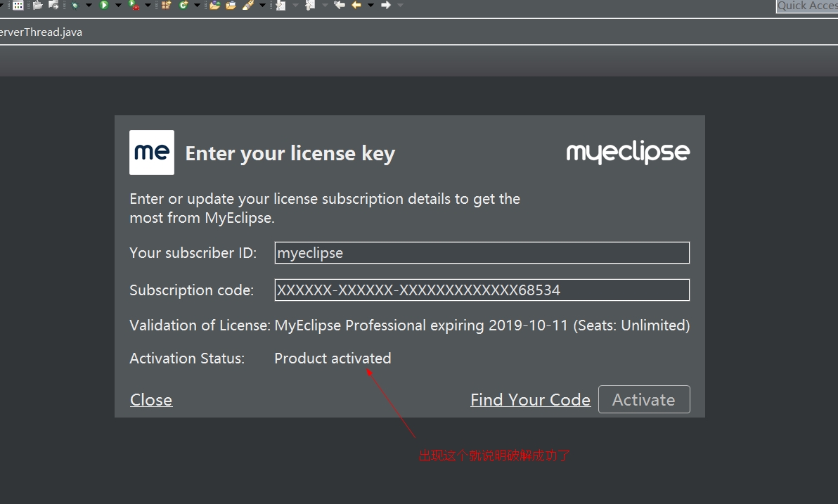Click the MyEclipse 'me' logo icon
This screenshot has height=504, width=838.
[152, 152]
